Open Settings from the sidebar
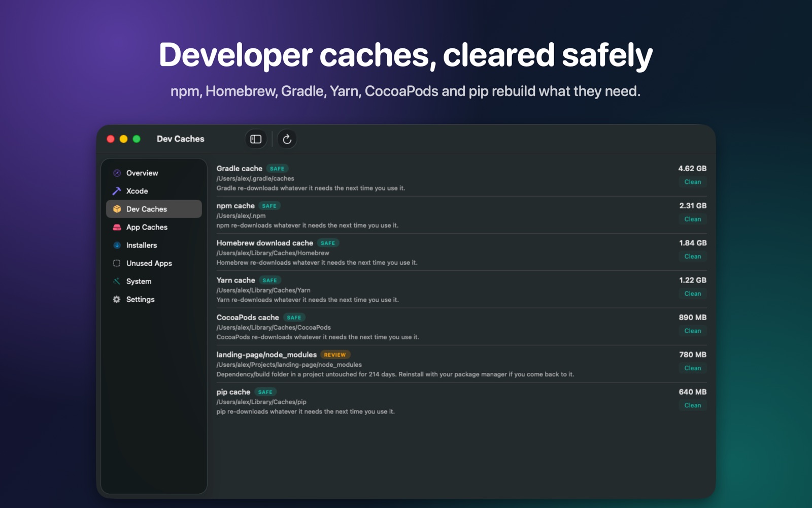This screenshot has height=508, width=812. point(154,299)
